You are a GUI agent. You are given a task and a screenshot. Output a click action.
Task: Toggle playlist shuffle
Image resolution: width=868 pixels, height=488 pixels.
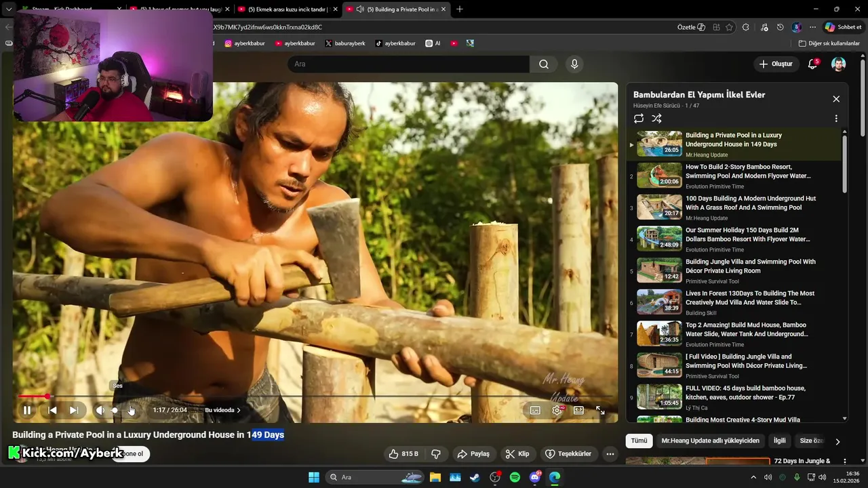pyautogui.click(x=656, y=118)
